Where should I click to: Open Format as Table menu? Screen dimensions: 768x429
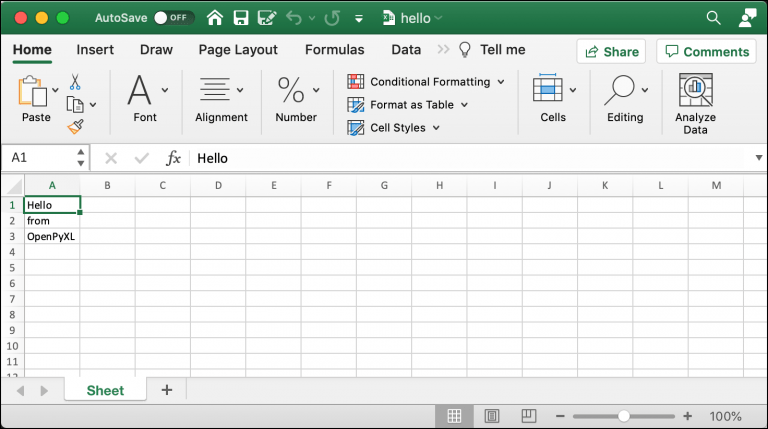408,105
